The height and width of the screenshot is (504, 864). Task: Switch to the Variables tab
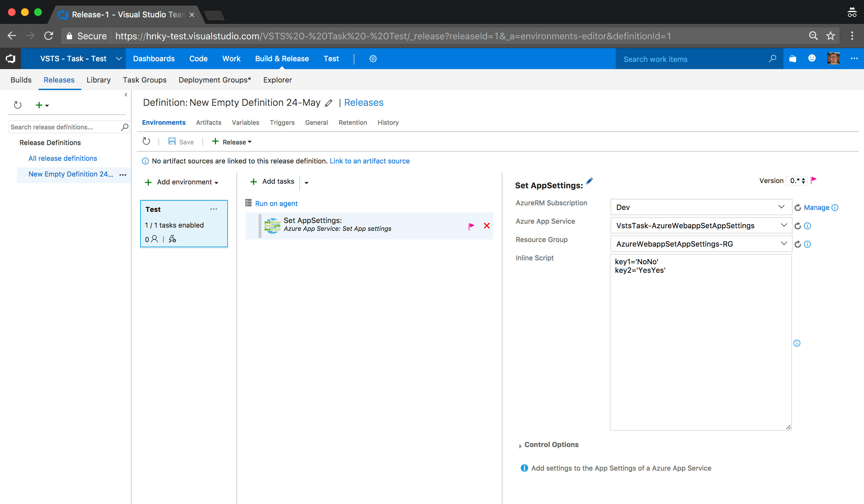click(x=245, y=122)
